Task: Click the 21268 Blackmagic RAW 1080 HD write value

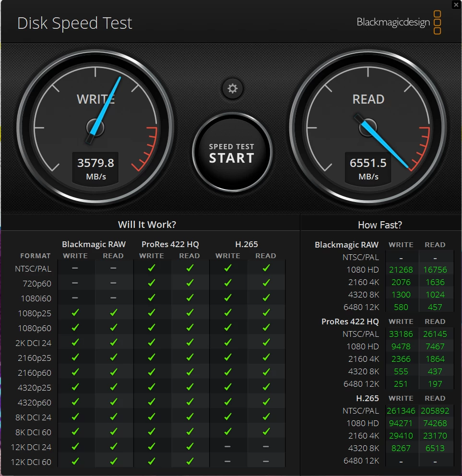Action: (401, 270)
